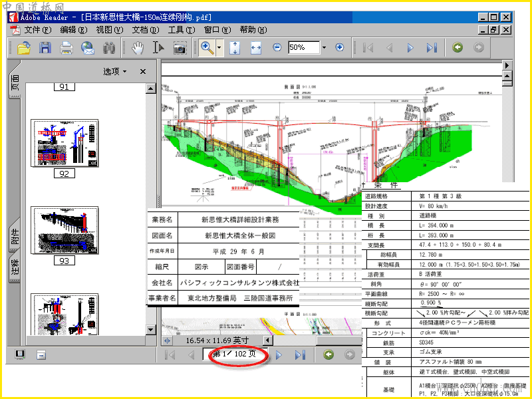Open the 窗口(W) menu
Viewport: 532px width, 399px height.
[217, 30]
